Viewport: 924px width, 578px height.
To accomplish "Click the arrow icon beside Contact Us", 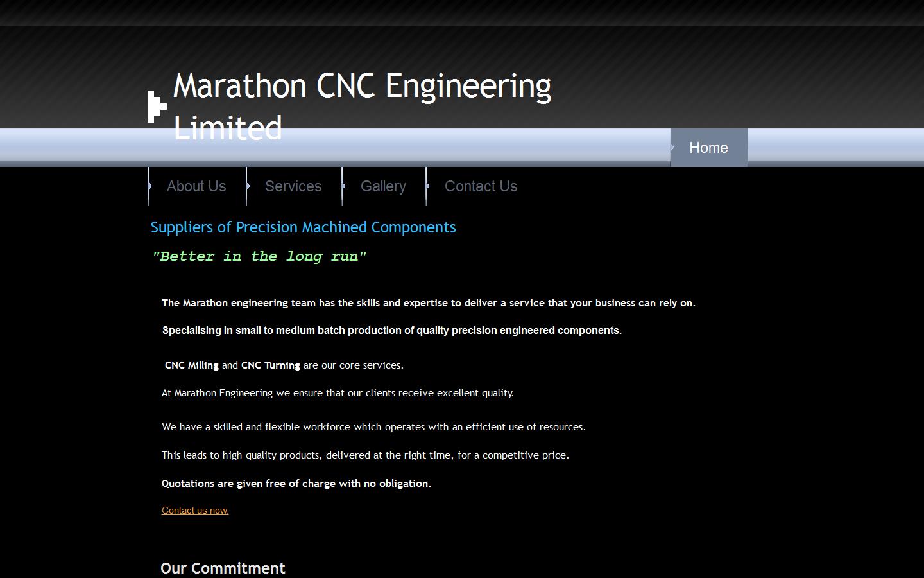I will [x=429, y=186].
